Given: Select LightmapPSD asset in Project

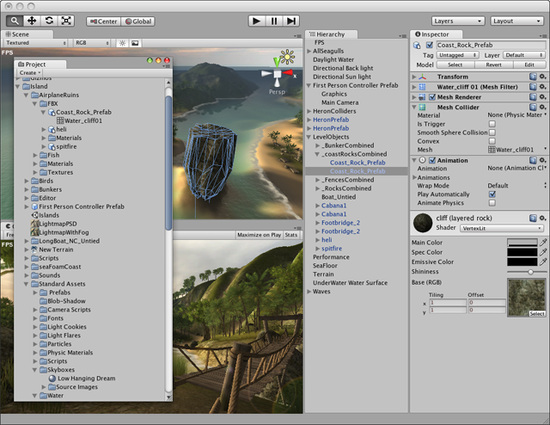Looking at the screenshot, I should (58, 224).
